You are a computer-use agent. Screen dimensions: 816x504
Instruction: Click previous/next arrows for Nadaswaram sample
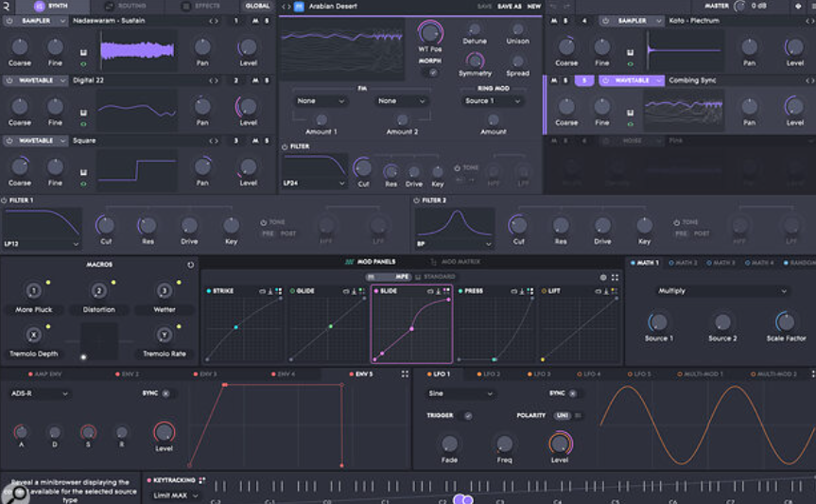[x=214, y=21]
